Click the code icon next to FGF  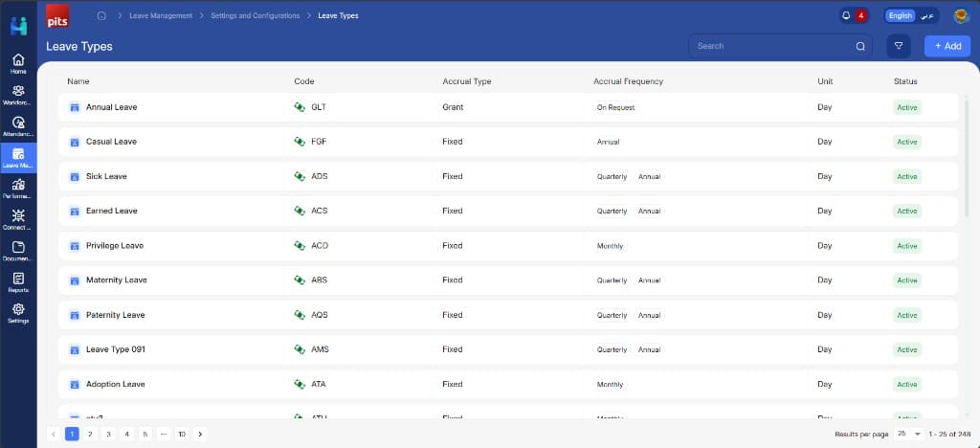(300, 142)
